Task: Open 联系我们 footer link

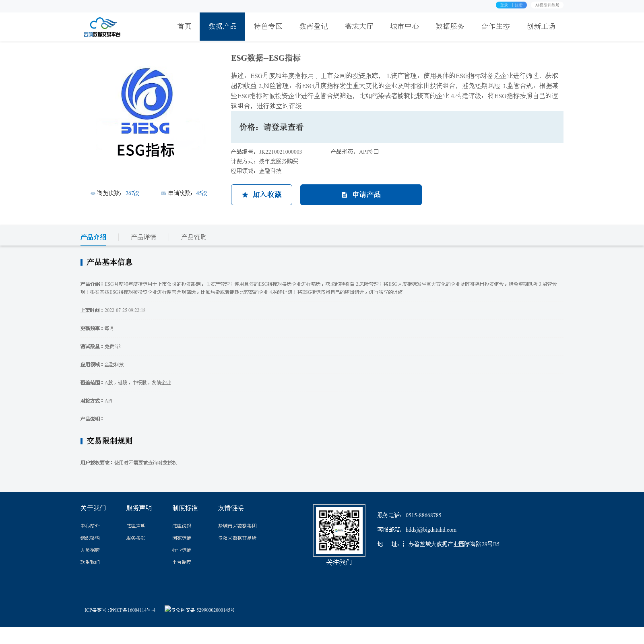Action: click(x=90, y=562)
